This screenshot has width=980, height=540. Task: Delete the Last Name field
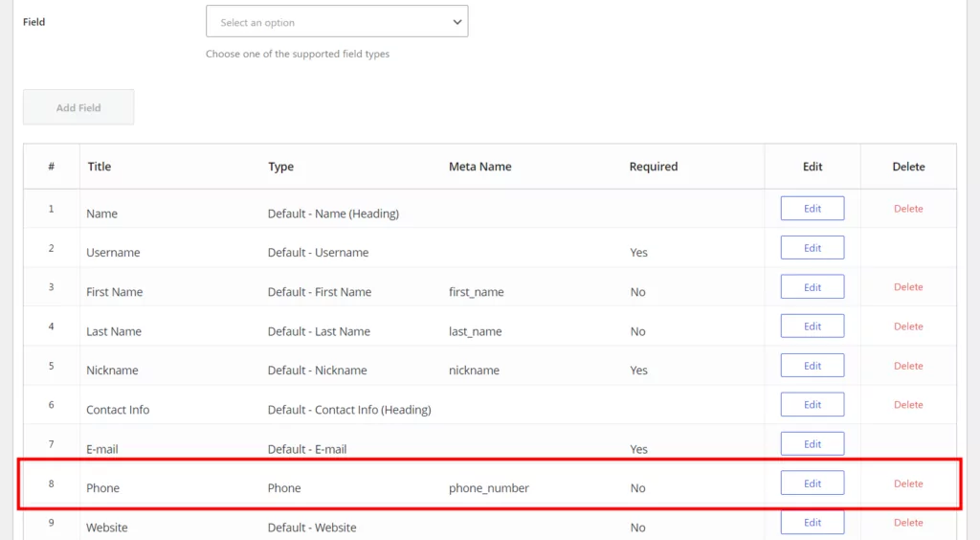click(x=908, y=326)
